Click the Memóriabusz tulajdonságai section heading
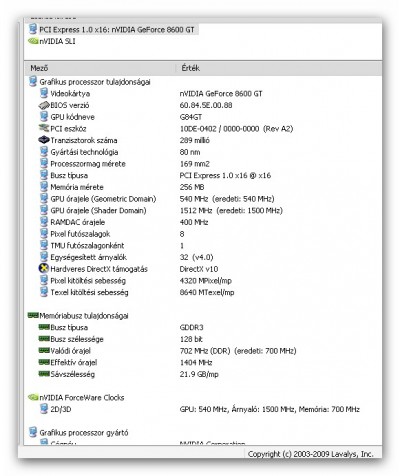The height and width of the screenshot is (476, 400). pyautogui.click(x=84, y=316)
